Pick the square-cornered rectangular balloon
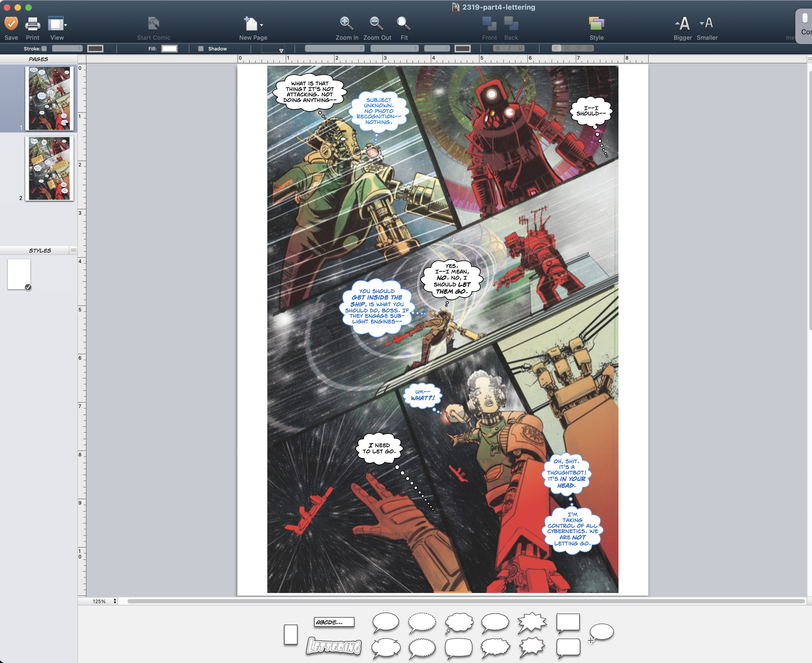 pyautogui.click(x=568, y=623)
